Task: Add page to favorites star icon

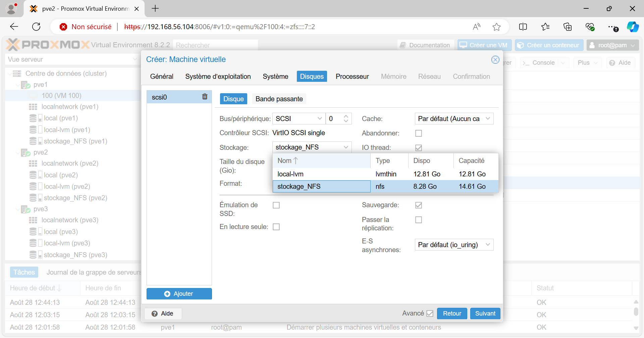Action: 496,27
